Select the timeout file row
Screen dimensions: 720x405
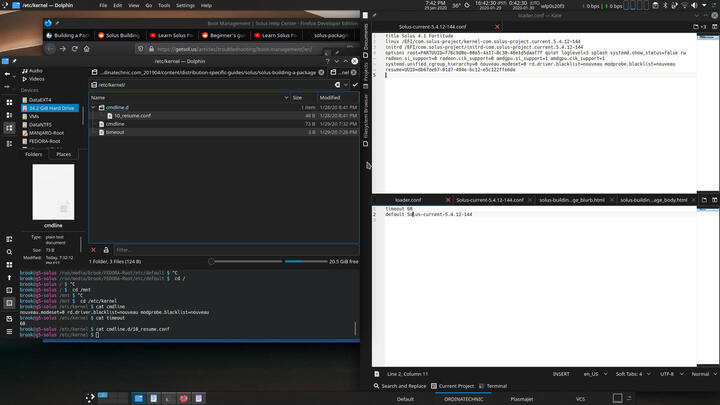coord(224,132)
